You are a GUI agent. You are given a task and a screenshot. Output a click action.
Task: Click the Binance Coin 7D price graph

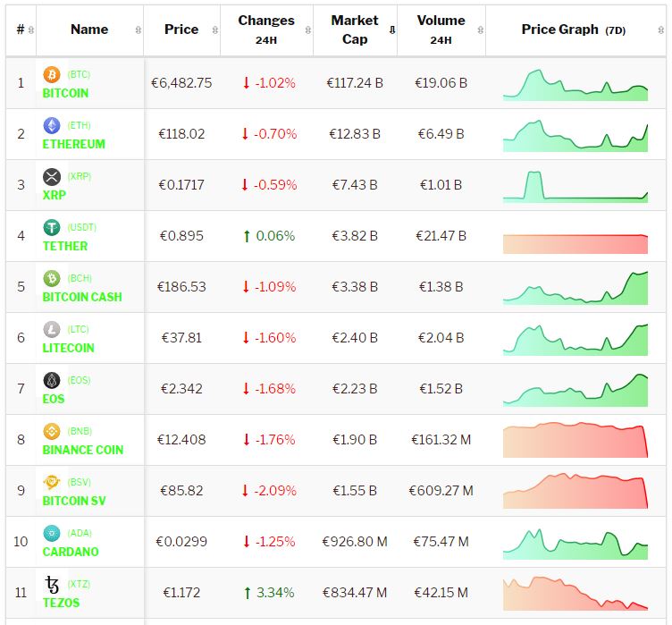tap(575, 440)
